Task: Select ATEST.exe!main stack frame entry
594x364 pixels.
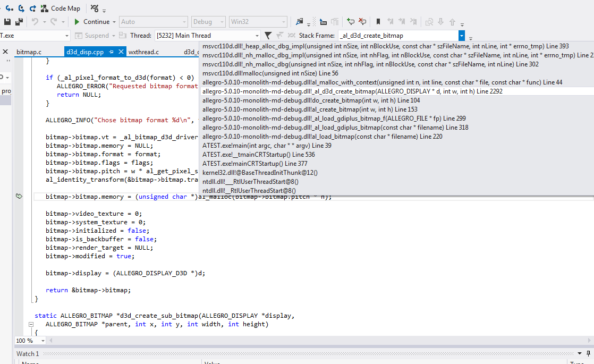Action: tap(267, 146)
